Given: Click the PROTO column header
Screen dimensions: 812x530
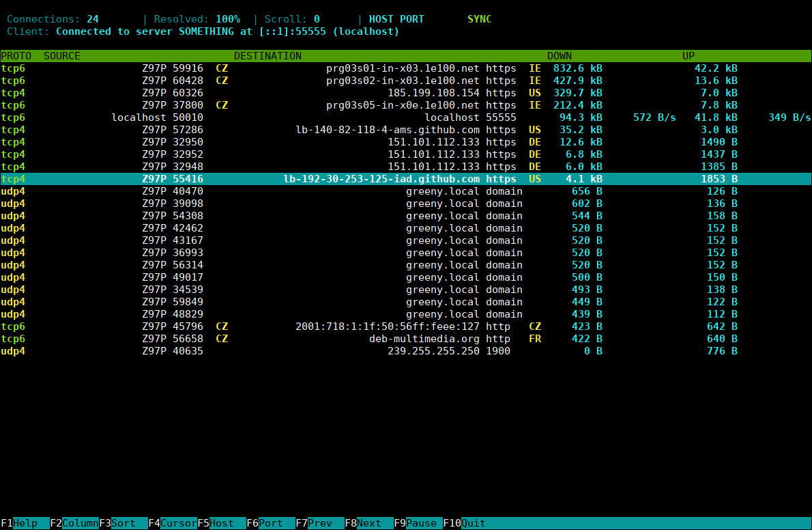Looking at the screenshot, I should pyautogui.click(x=16, y=56).
